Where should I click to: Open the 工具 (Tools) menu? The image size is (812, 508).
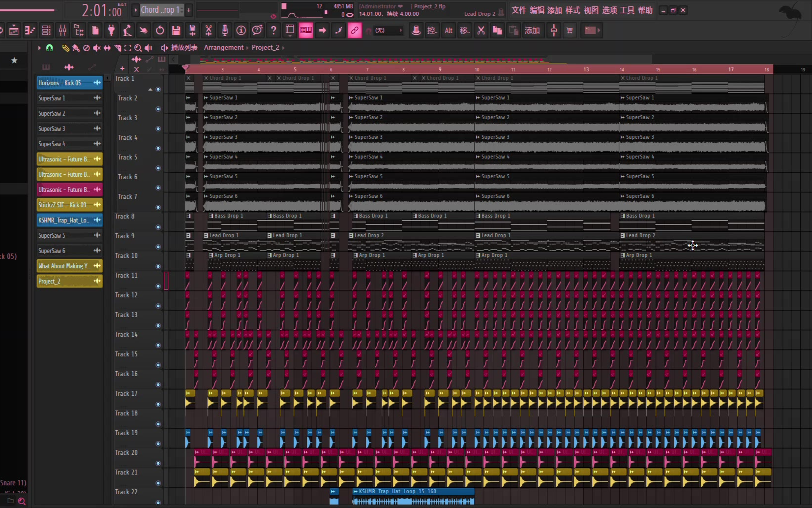(x=627, y=10)
